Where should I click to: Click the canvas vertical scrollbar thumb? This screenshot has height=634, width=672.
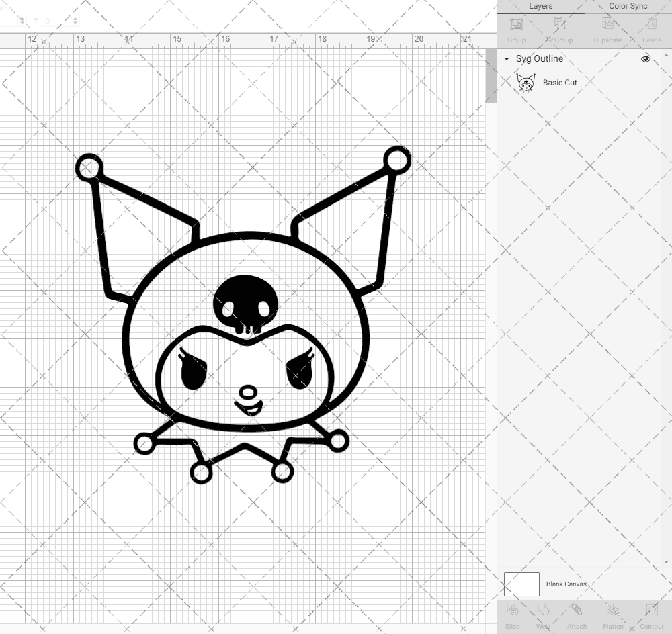[x=491, y=75]
